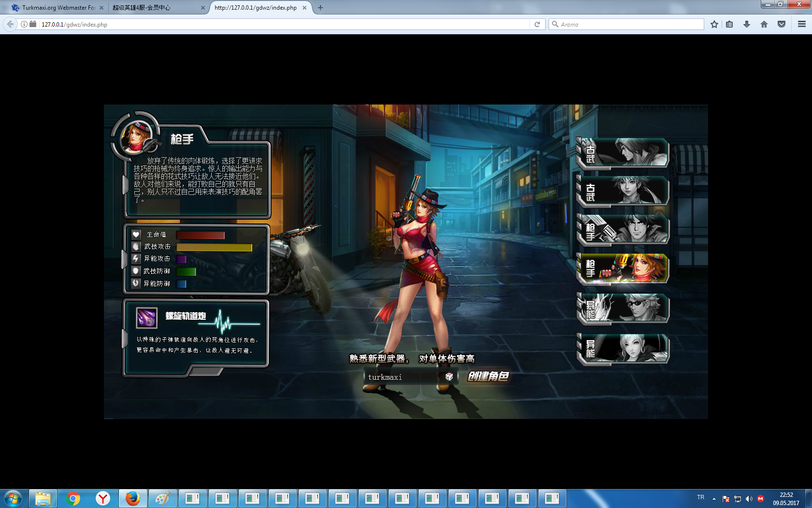
Task: Open the Windows Start menu
Action: coord(13,498)
